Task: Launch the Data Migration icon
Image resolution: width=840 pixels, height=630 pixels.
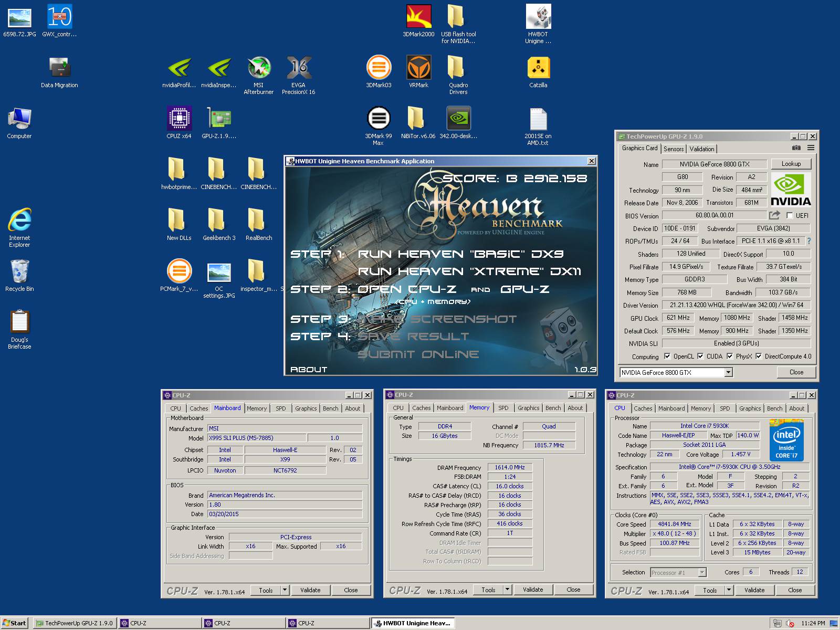Action: click(x=59, y=72)
